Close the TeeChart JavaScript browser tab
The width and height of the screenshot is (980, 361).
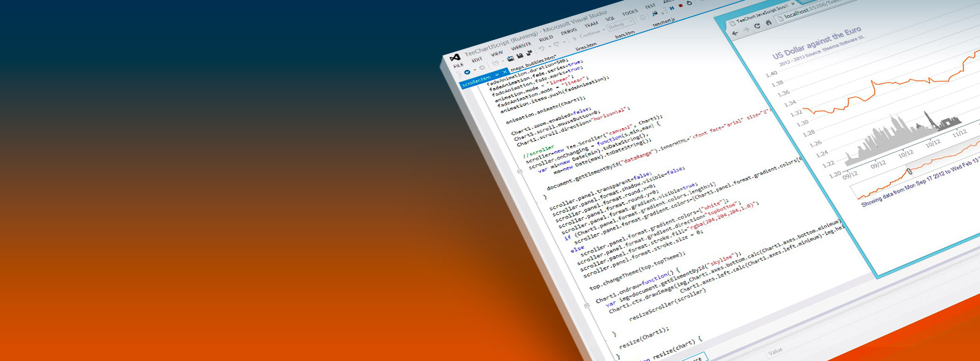tap(793, 4)
